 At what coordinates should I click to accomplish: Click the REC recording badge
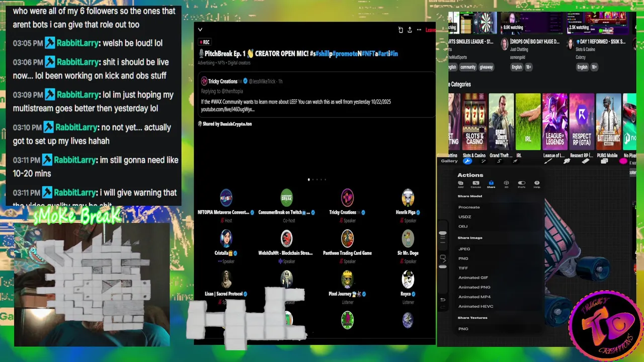(204, 42)
